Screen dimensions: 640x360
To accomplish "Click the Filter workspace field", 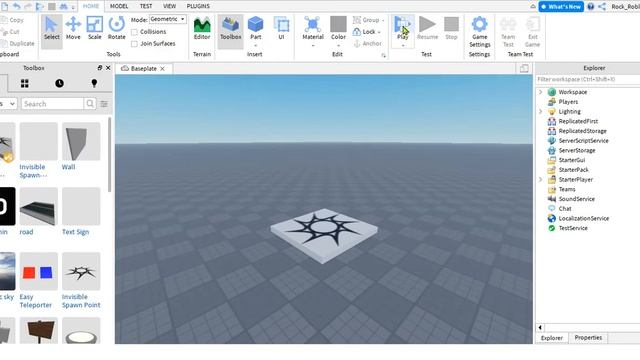I will [588, 79].
